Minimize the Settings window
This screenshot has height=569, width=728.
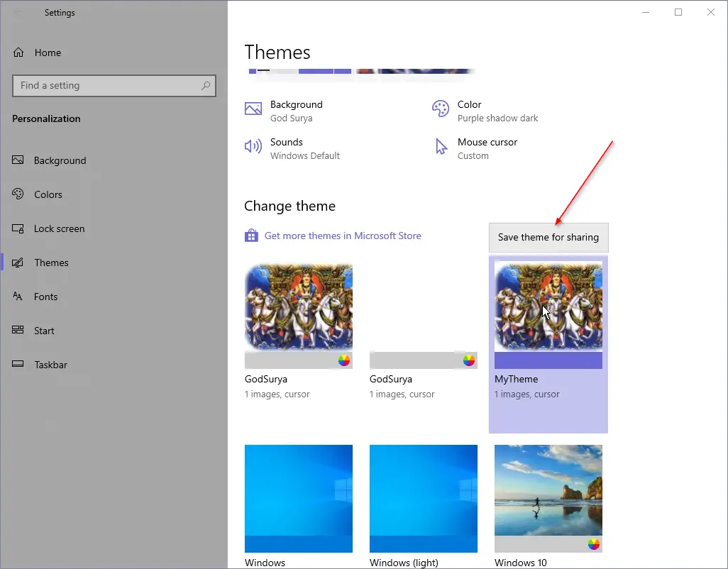[646, 12]
